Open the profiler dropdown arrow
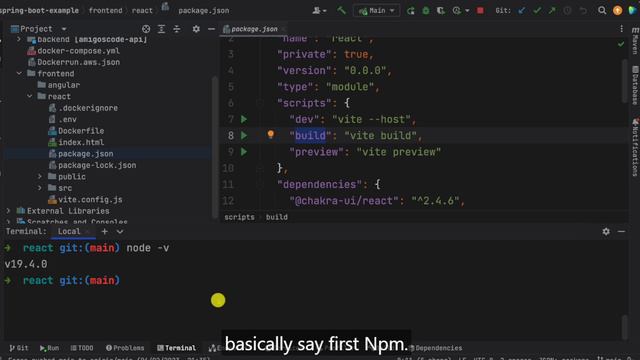 tap(467, 11)
